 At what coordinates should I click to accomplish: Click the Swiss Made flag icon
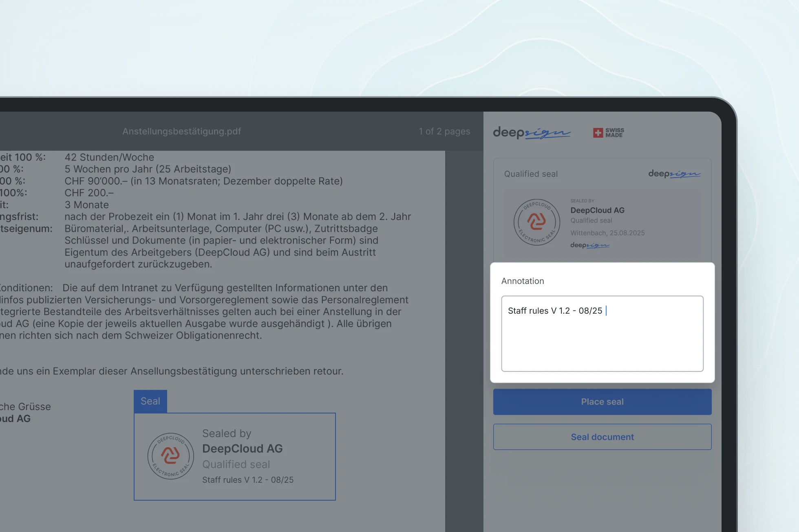click(x=598, y=132)
